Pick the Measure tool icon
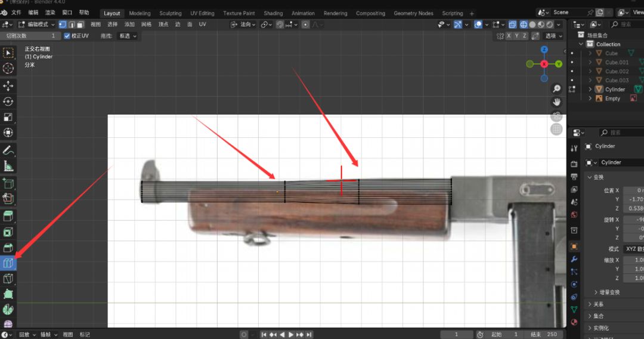 click(x=8, y=166)
